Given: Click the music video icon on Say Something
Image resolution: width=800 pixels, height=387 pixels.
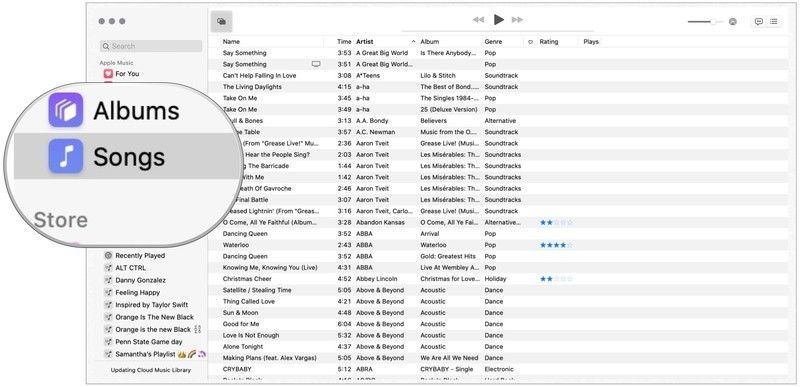Looking at the screenshot, I should [x=316, y=64].
